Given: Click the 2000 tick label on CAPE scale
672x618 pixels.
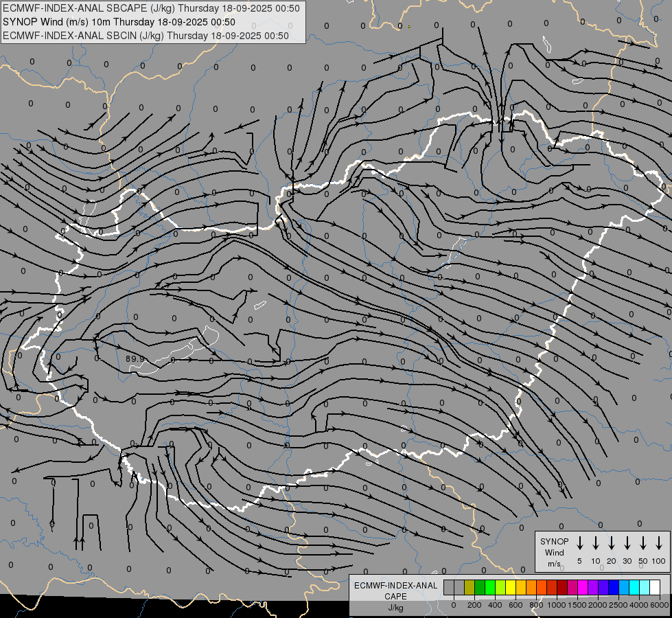Looking at the screenshot, I should coord(598,605).
